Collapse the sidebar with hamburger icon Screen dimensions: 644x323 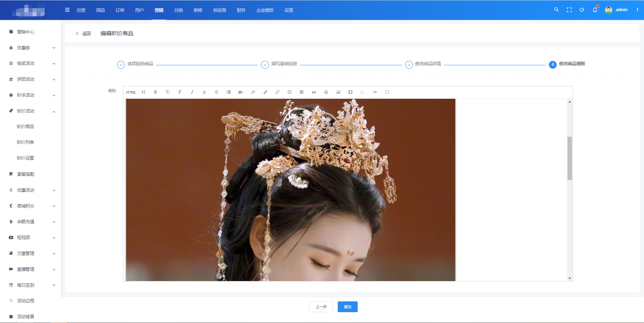point(67,10)
